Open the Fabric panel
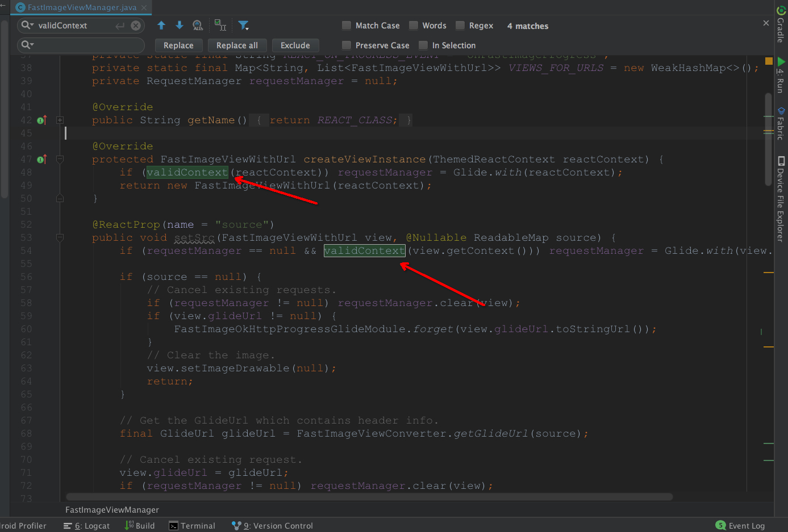The height and width of the screenshot is (532, 788). click(x=781, y=122)
